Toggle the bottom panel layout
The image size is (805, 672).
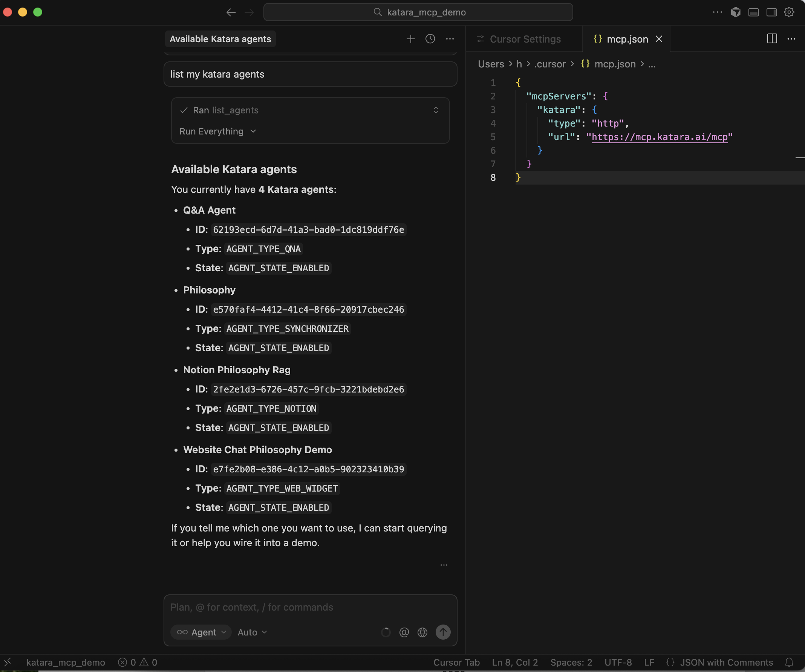tap(754, 12)
